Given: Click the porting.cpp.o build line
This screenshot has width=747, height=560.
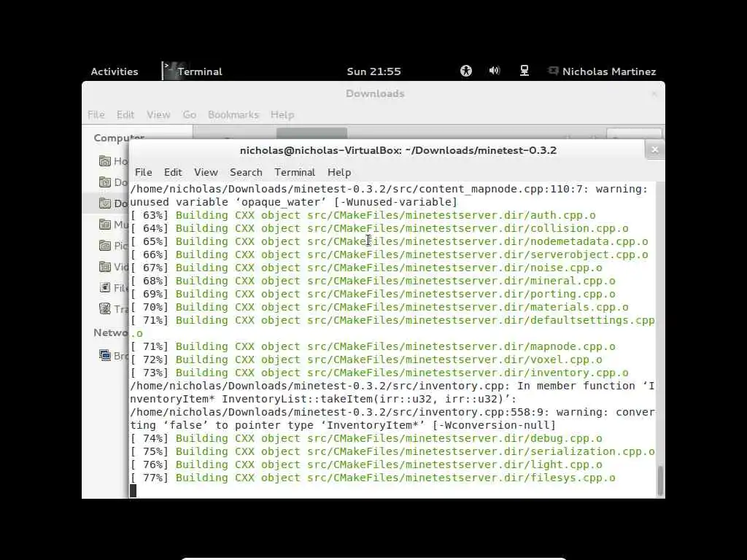Looking at the screenshot, I should (373, 294).
